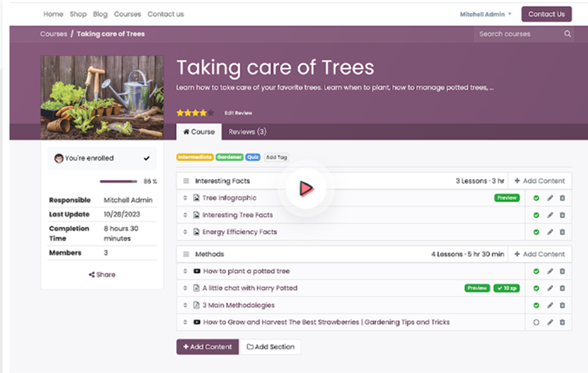This screenshot has height=373, width=588.
Task: Switch to the Reviews (3) tab
Action: 247,131
